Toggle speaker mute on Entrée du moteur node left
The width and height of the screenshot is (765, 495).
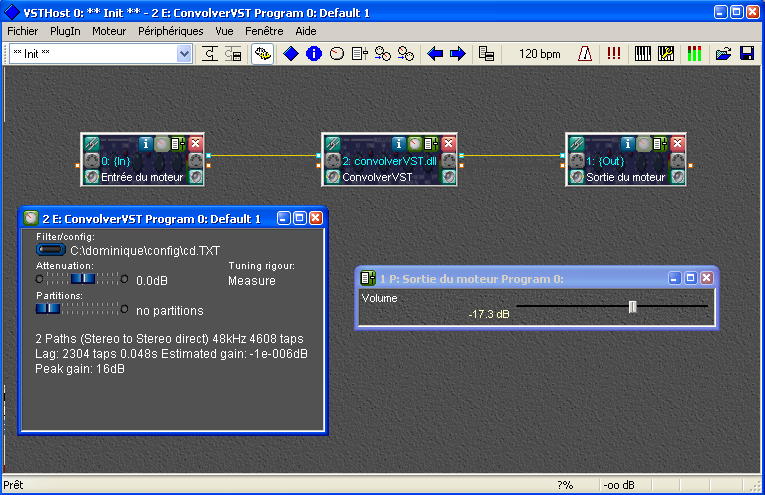(x=91, y=177)
